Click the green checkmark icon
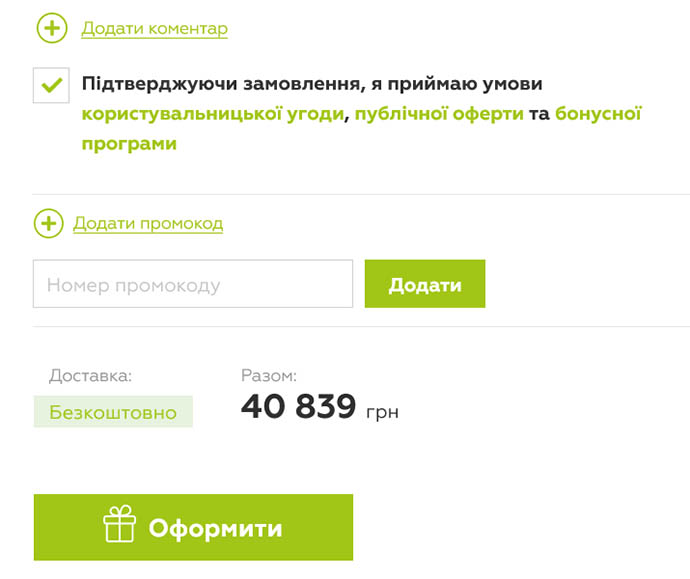690x579 pixels. click(51, 84)
